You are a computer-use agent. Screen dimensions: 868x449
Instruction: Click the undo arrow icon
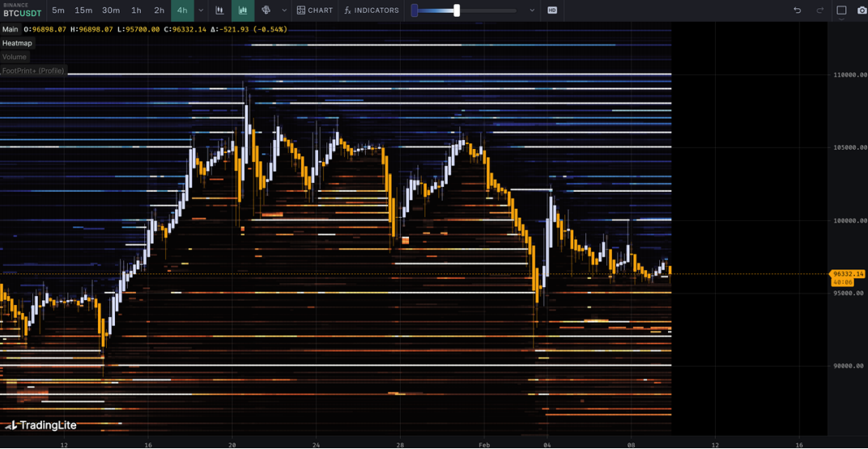pyautogui.click(x=798, y=11)
